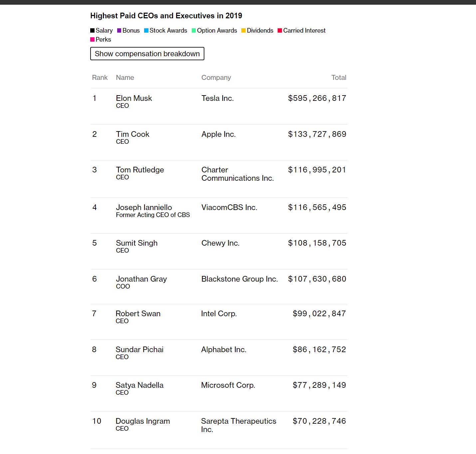Viewport: 476px width, 454px height.
Task: Click the red Carried Interest legend swatch
Action: tap(280, 31)
